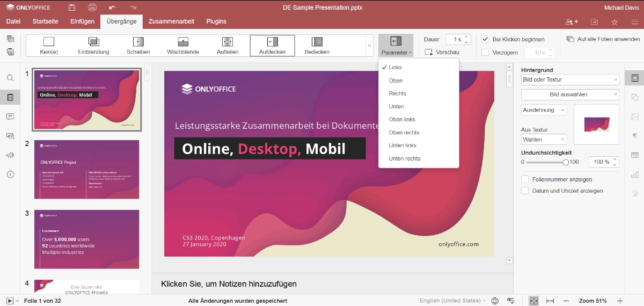
Task: Click Vorschau to preview transition
Action: point(442,52)
